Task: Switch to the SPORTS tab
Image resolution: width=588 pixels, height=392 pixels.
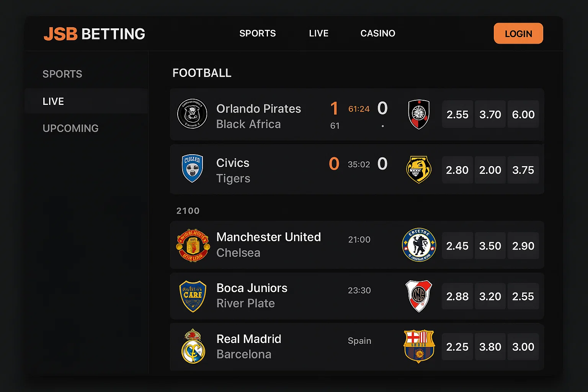Action: click(x=257, y=33)
